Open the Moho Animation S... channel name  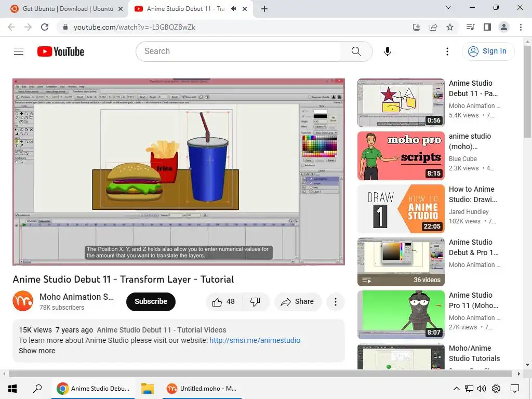point(77,297)
